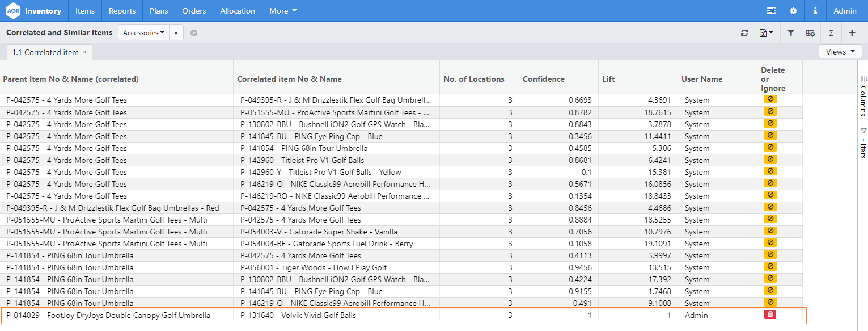Go to the Allocation menu
868x331 pixels.
[238, 11]
